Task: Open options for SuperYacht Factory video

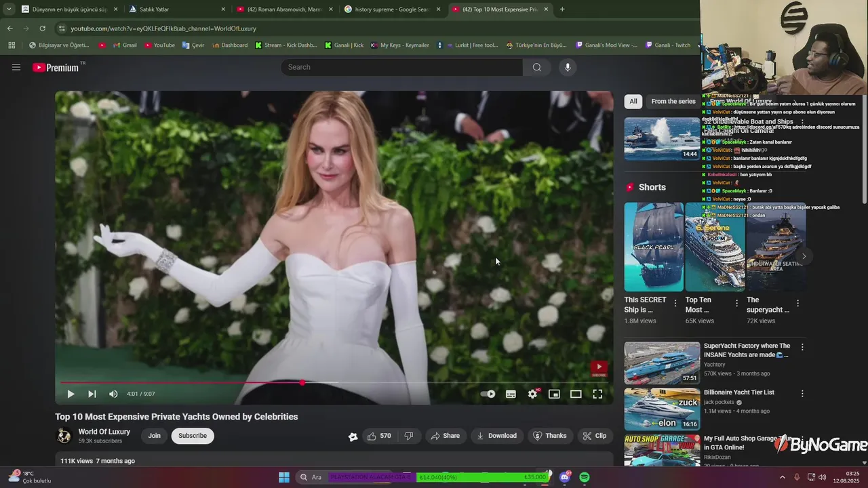Action: 802,347
